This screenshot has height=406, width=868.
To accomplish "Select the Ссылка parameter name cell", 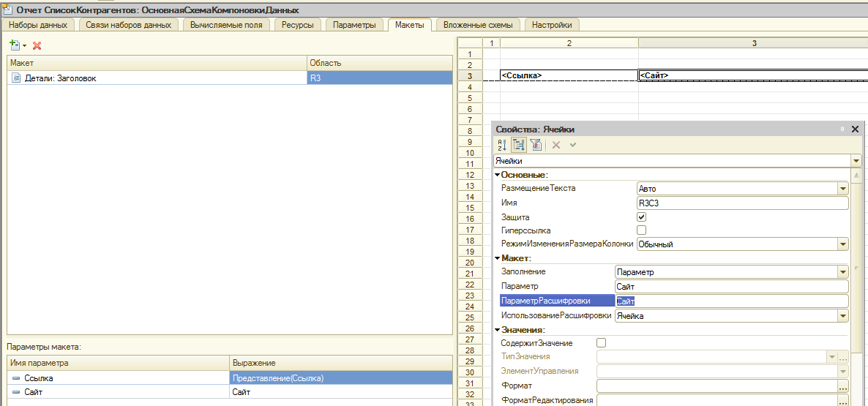I will pos(119,378).
